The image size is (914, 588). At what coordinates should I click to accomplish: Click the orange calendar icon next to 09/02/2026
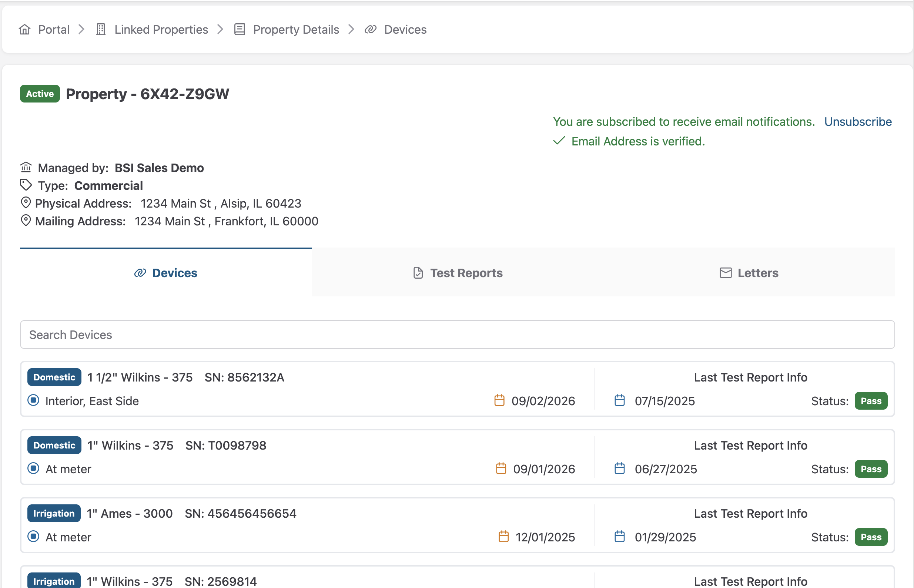pos(499,400)
